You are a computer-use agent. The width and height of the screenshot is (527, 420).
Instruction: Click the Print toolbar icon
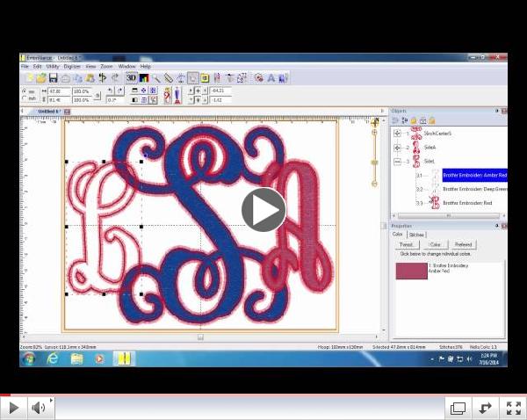[66, 78]
